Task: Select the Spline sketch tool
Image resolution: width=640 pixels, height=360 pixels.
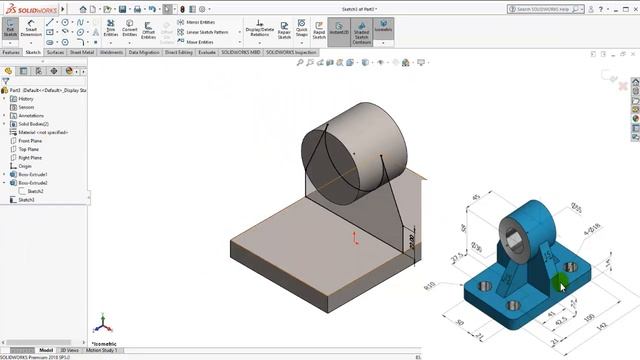Action: (x=80, y=22)
